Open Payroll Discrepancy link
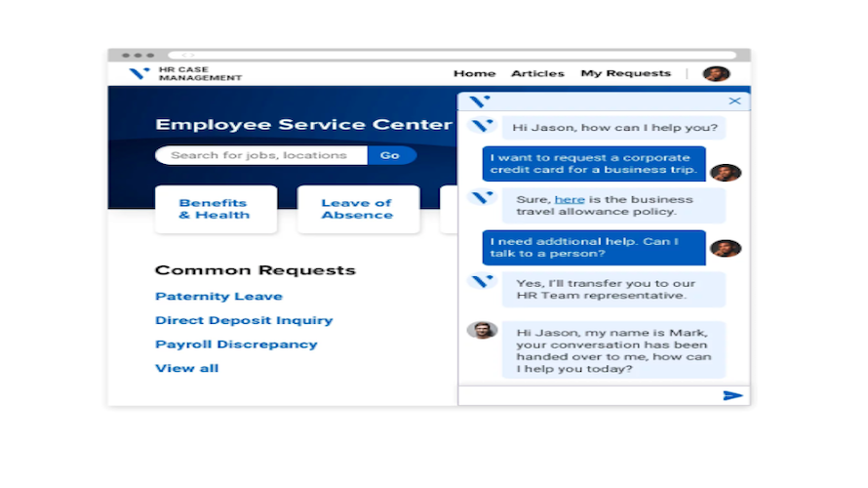The image size is (868, 488). pyautogui.click(x=236, y=345)
